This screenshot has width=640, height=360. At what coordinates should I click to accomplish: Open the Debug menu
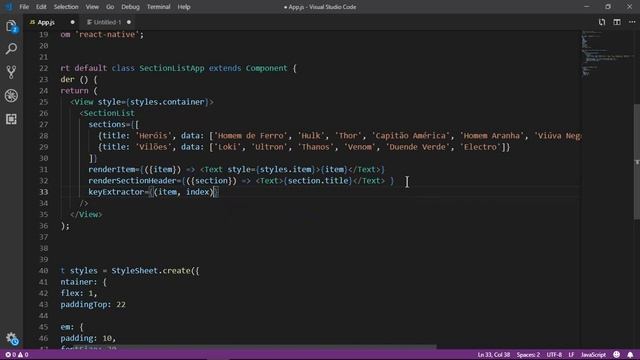click(x=131, y=7)
